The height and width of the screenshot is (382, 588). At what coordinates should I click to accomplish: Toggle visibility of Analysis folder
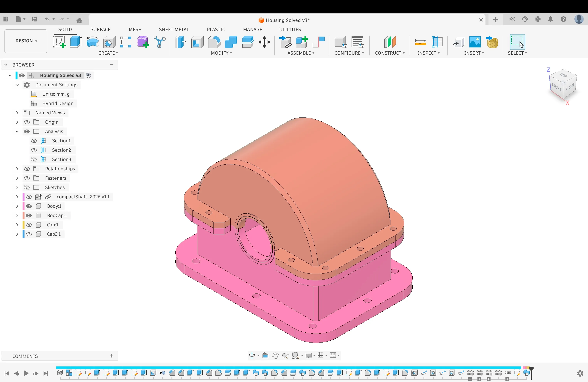pos(27,131)
